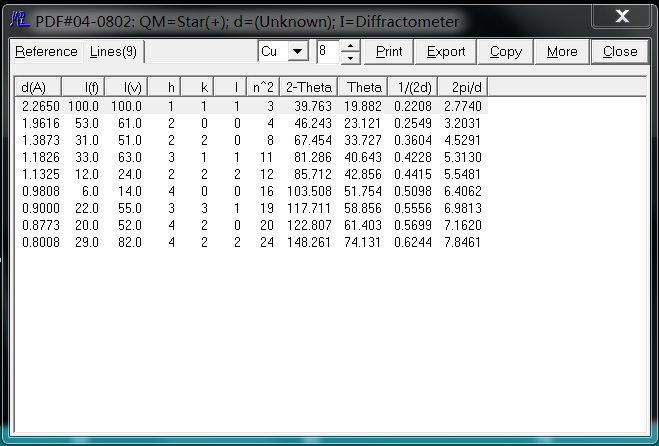659x446 pixels.
Task: Click the 2-Theta value 81.286
Action: pyautogui.click(x=313, y=157)
